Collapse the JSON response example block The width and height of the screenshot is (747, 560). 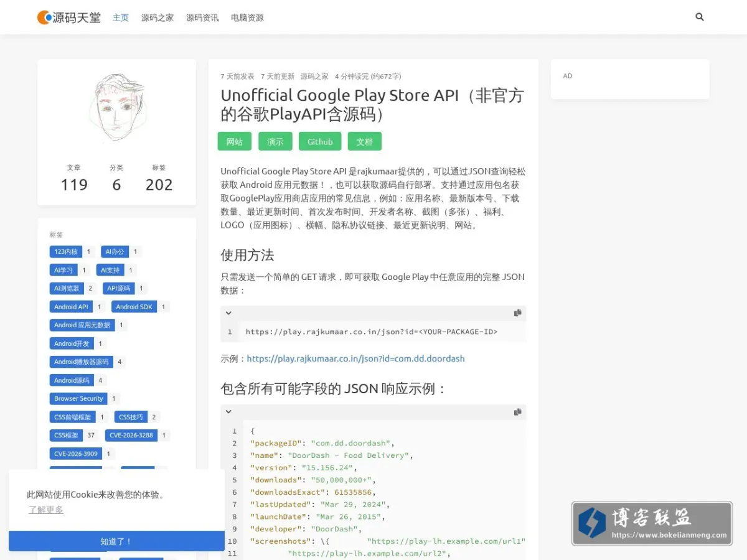[228, 412]
